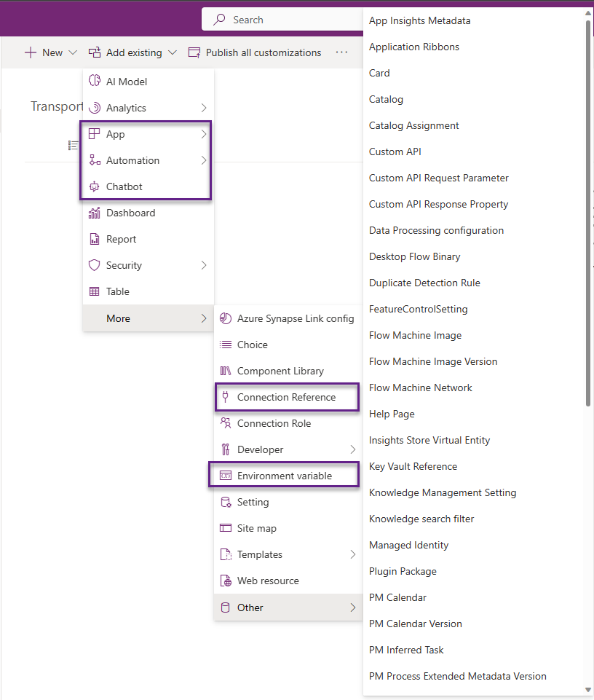Screen dimensions: 594x700
Task: Click the App grid icon
Action: tap(94, 133)
